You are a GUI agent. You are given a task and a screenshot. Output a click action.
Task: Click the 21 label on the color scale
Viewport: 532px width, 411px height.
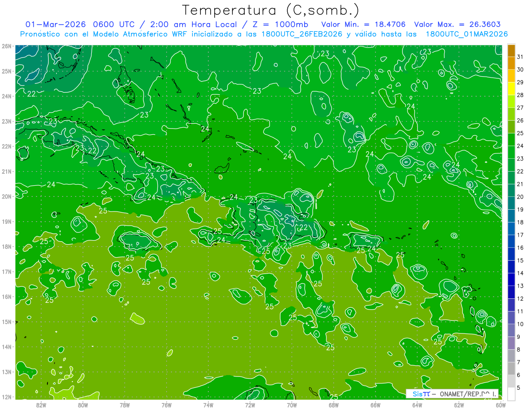520,184
